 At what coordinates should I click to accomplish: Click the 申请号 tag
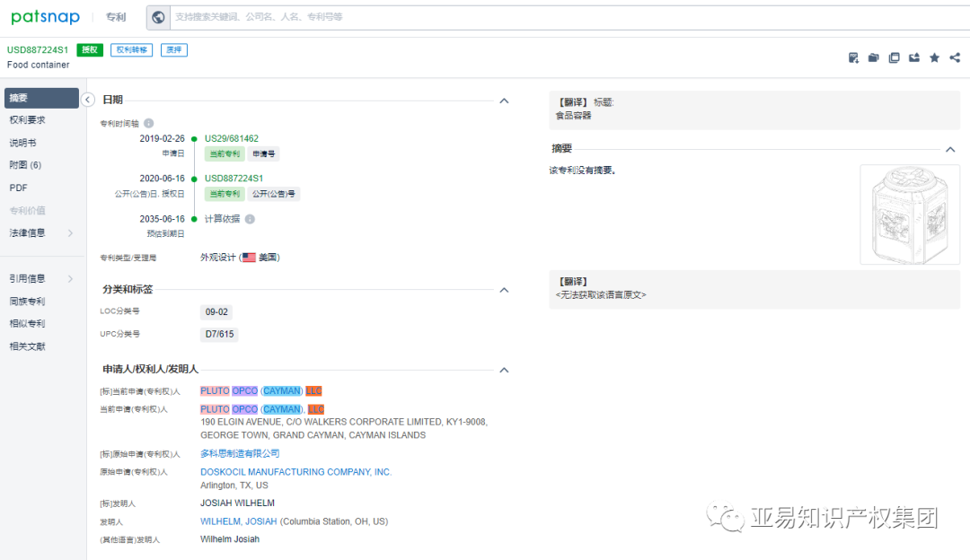coord(263,153)
